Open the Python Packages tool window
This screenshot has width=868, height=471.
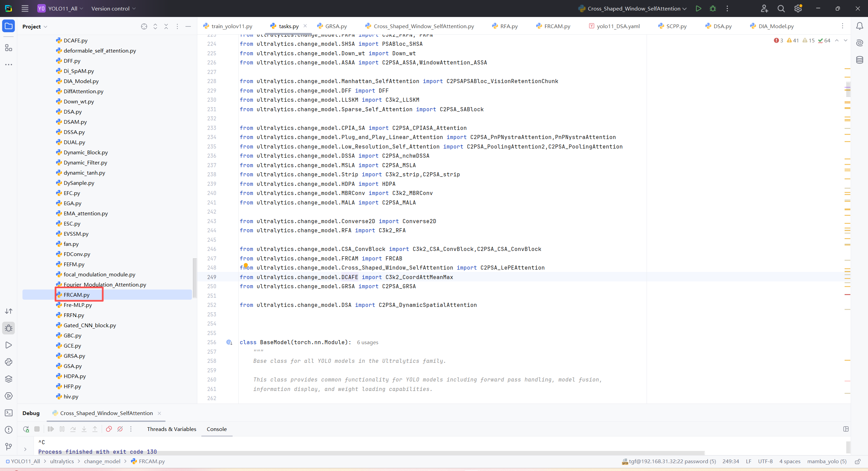tap(8, 379)
